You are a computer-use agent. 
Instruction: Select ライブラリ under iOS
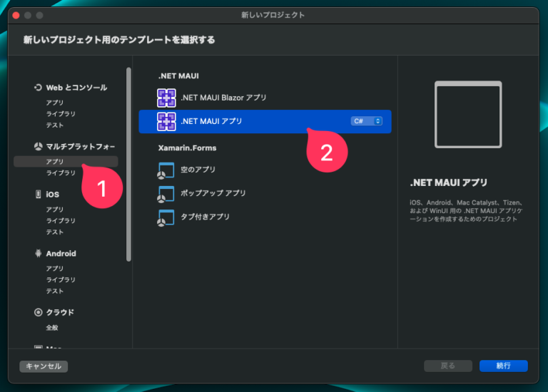(x=61, y=221)
